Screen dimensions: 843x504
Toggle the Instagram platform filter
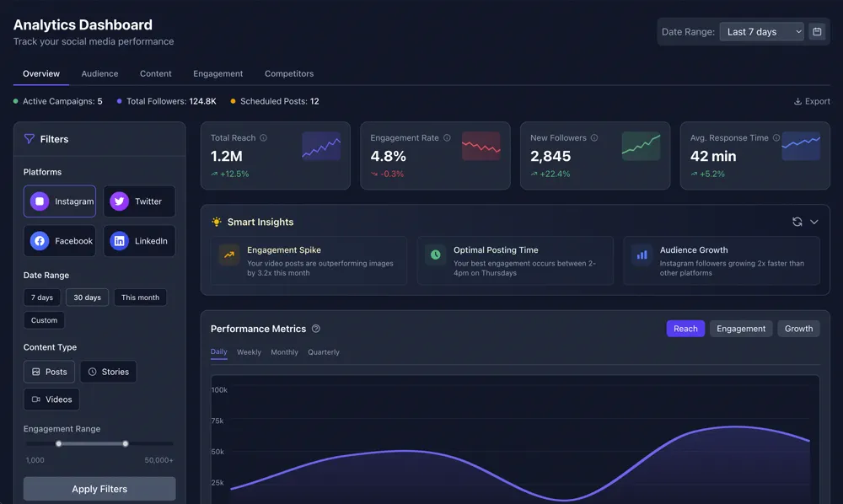point(60,201)
